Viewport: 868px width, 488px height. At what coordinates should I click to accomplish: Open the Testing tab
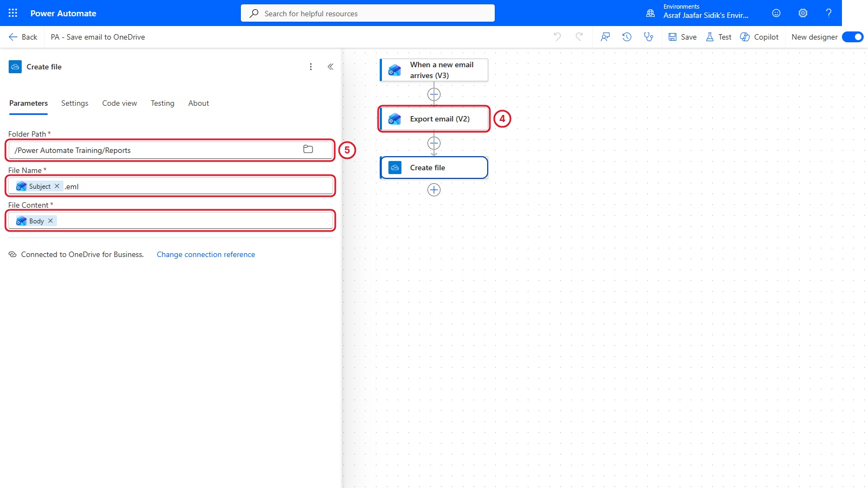pos(163,103)
